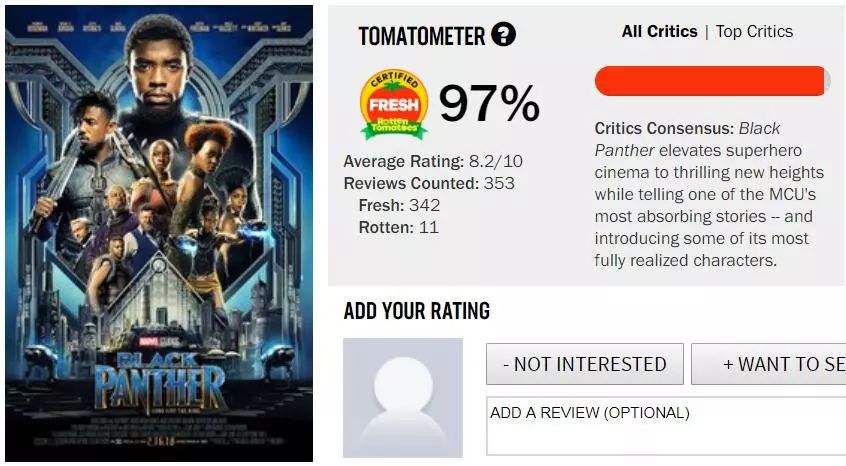Switch to the Top Critics tab
This screenshot has height=466, width=846.
pyautogui.click(x=754, y=32)
